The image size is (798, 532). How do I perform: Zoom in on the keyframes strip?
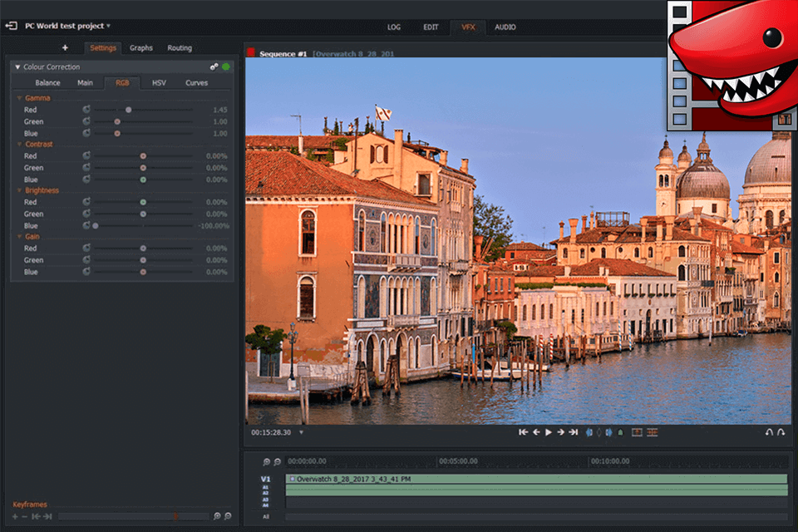217,516
